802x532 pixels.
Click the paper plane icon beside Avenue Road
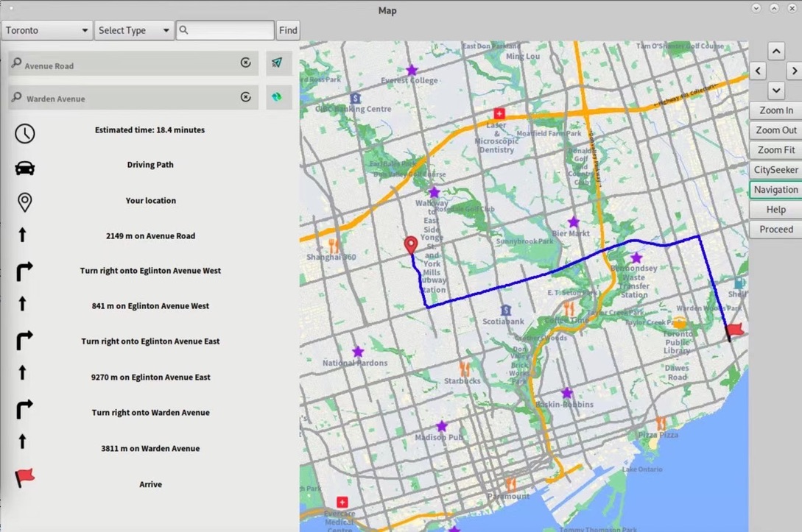tap(277, 63)
